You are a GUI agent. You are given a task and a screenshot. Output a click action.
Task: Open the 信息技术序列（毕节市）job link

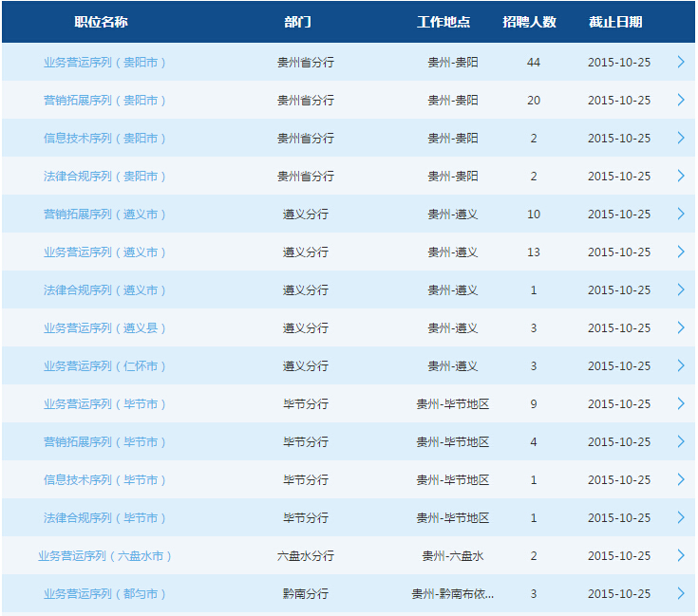[x=104, y=479]
